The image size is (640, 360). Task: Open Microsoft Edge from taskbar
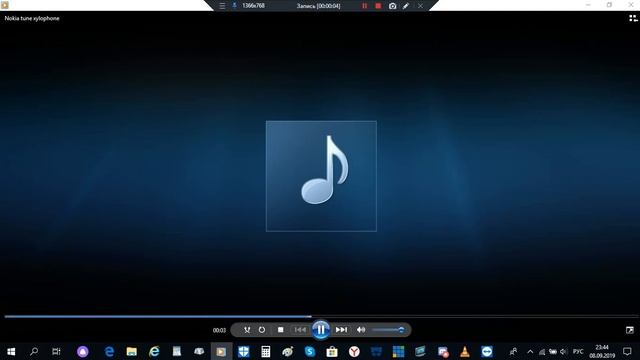click(109, 351)
